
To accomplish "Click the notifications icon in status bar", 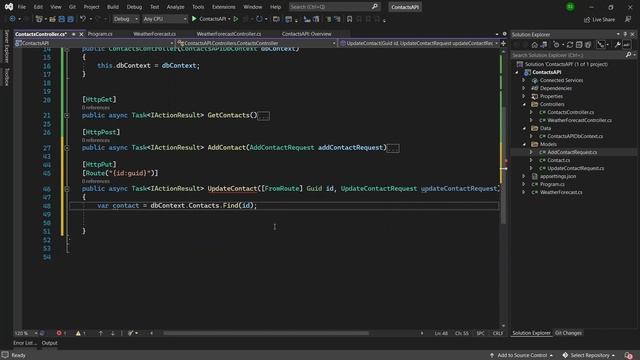I will [629, 355].
